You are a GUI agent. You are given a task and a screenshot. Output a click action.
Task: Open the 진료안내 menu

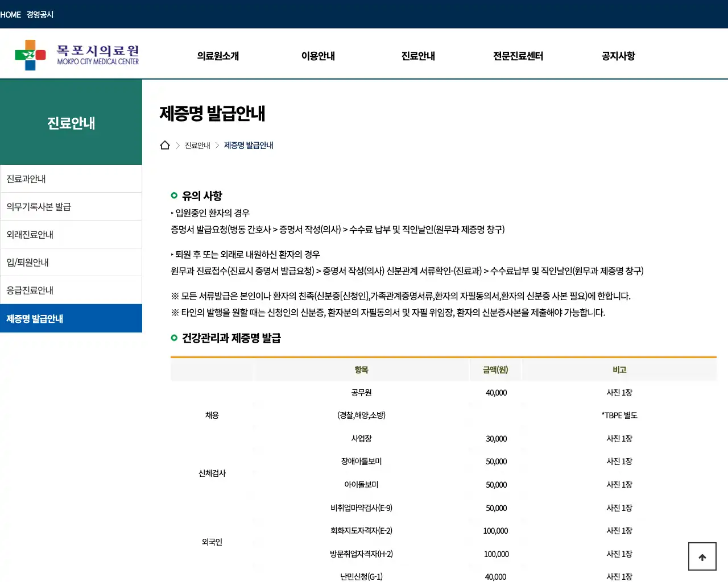point(417,56)
